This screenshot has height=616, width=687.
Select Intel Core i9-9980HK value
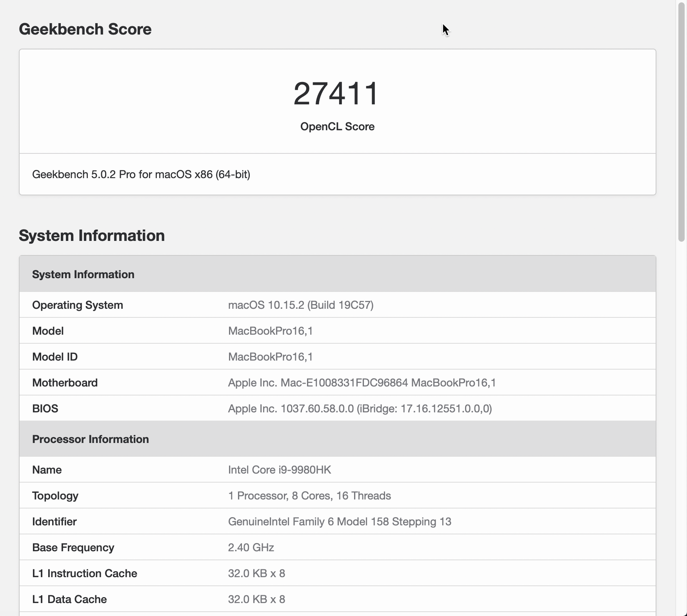tap(280, 470)
